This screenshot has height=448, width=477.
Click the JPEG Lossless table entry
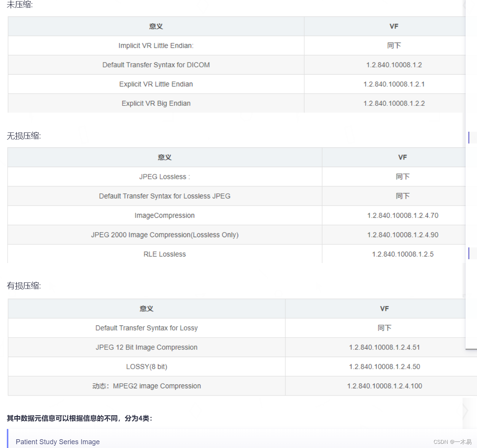[x=164, y=177]
